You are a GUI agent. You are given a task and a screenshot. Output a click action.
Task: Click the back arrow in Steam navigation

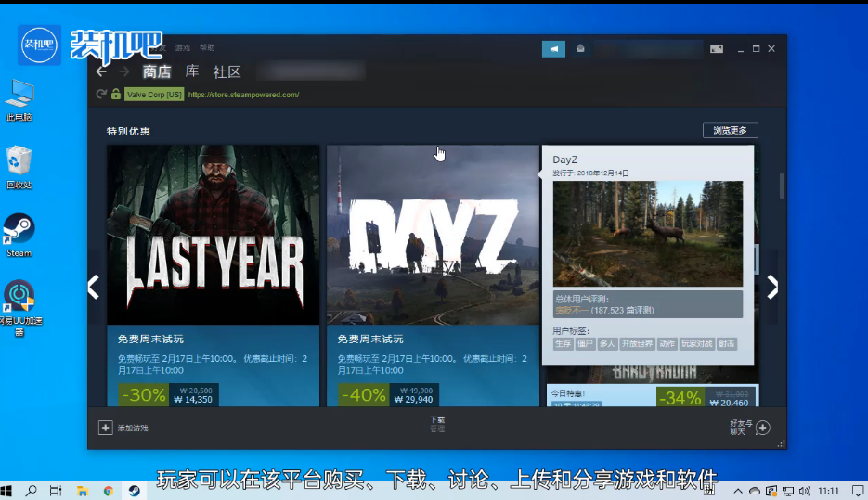(x=101, y=71)
